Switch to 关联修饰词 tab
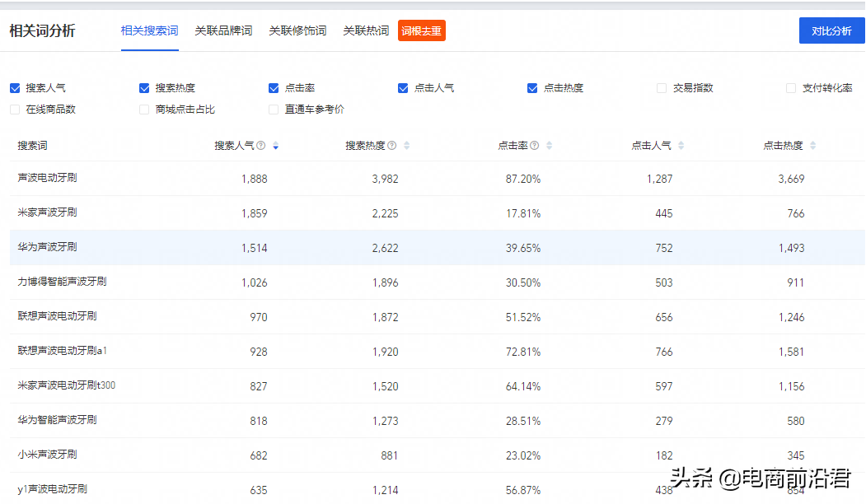The width and height of the screenshot is (866, 504). (297, 31)
